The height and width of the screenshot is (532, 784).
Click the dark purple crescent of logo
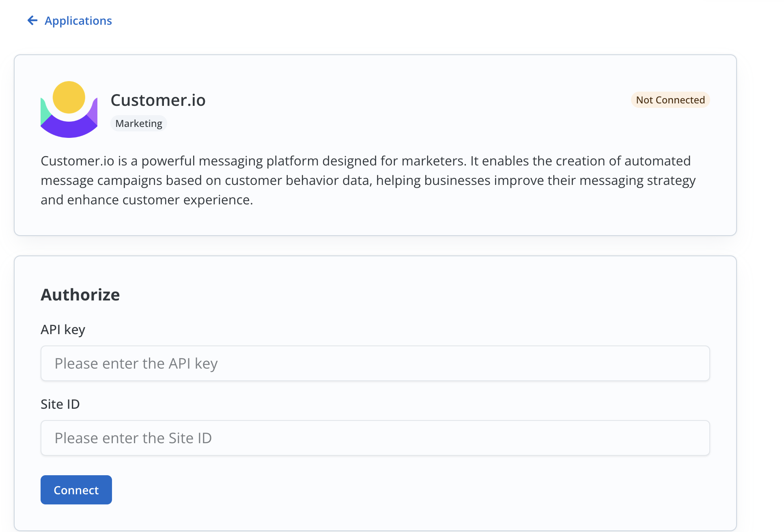point(68,129)
